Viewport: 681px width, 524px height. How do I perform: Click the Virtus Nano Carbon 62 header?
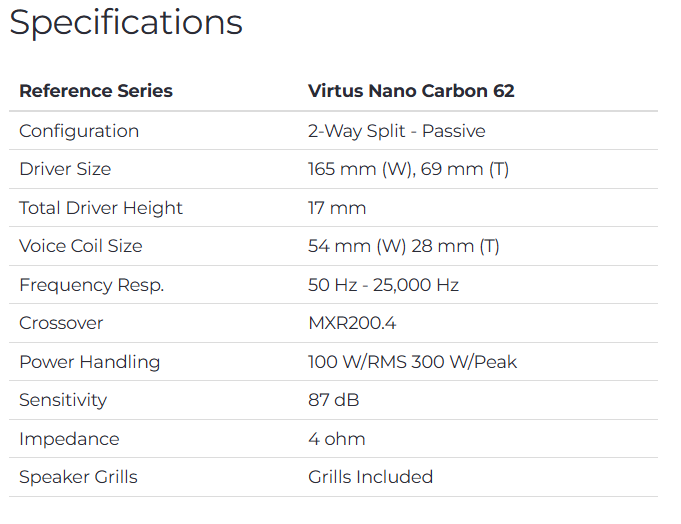click(411, 91)
